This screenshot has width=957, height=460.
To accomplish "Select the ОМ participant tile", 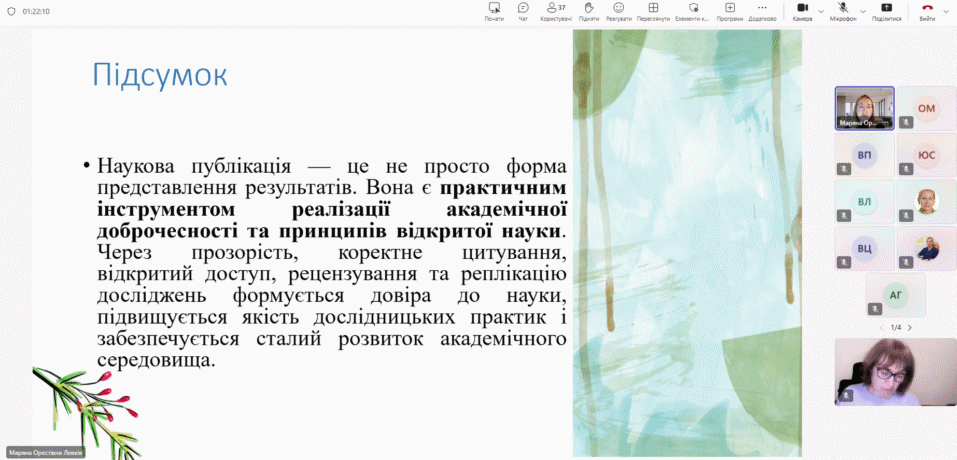I will [x=926, y=108].
